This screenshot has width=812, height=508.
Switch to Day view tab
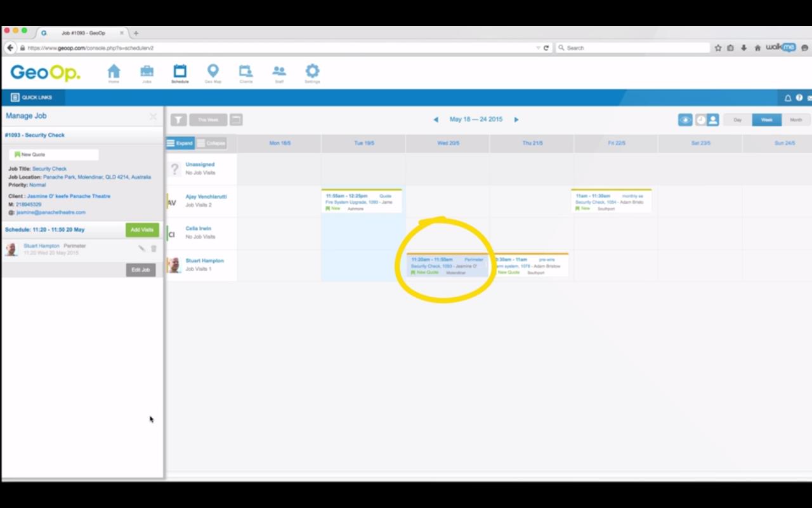point(737,119)
